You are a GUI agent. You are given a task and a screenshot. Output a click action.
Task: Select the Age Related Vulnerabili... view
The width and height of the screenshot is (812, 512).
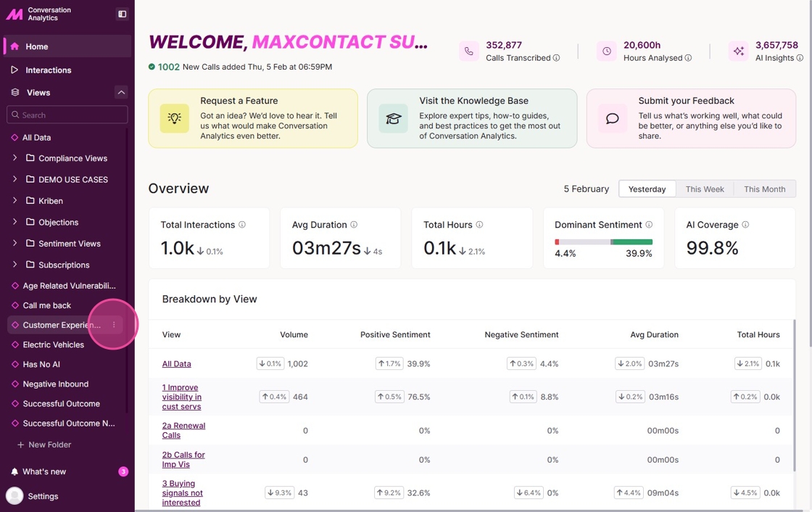pos(65,286)
